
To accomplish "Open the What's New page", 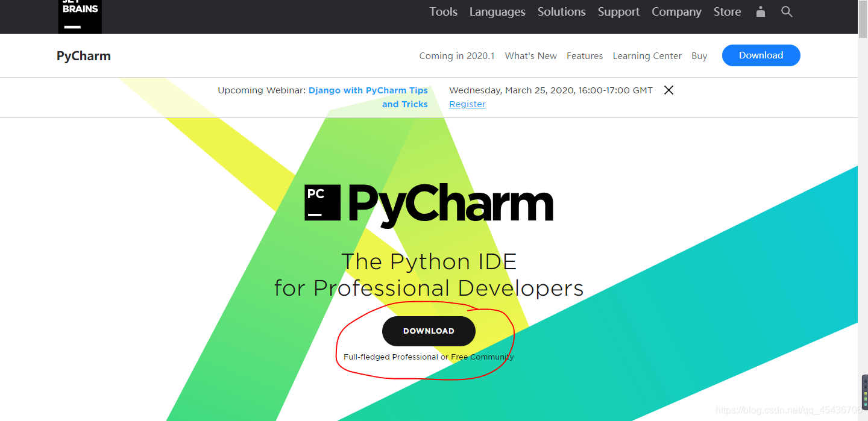I will pyautogui.click(x=530, y=56).
